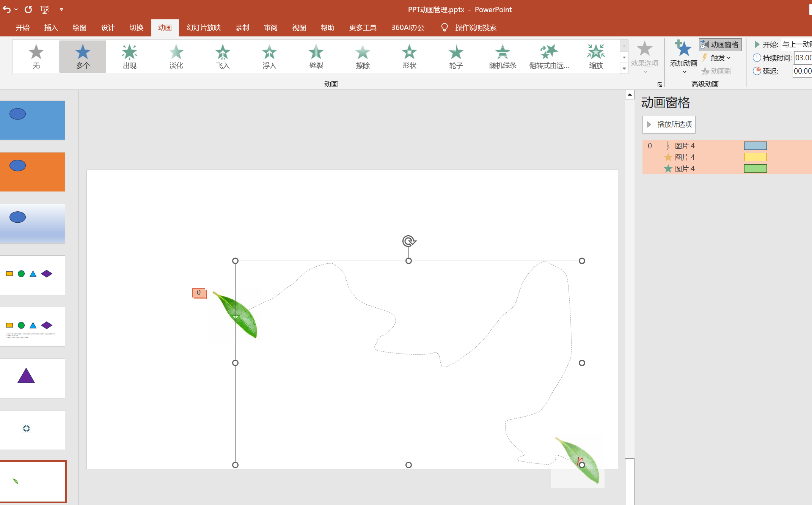The height and width of the screenshot is (505, 812).
Task: Apply the Wheel (轮子) animation effect
Action: 456,56
